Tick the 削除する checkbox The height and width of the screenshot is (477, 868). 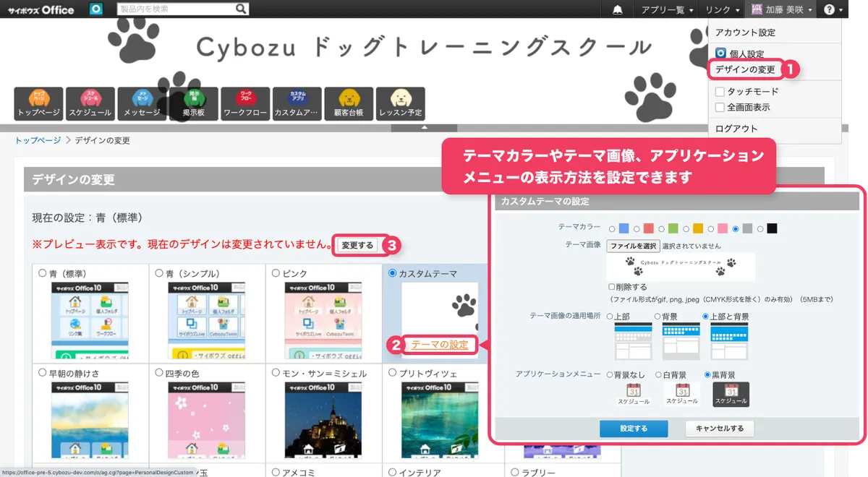[612, 287]
